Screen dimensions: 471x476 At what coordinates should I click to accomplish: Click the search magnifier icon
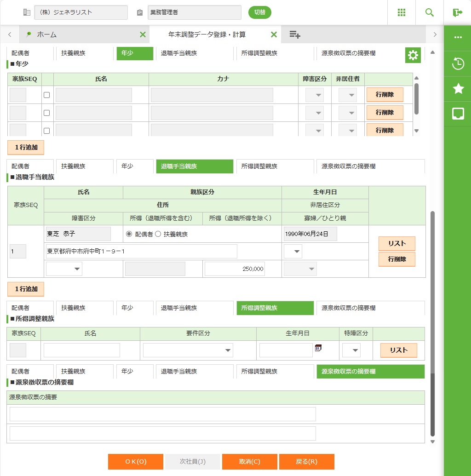click(430, 12)
